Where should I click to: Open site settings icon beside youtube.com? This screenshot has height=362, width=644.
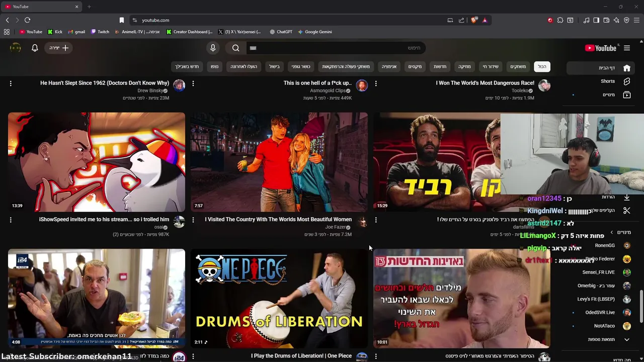pos(134,20)
